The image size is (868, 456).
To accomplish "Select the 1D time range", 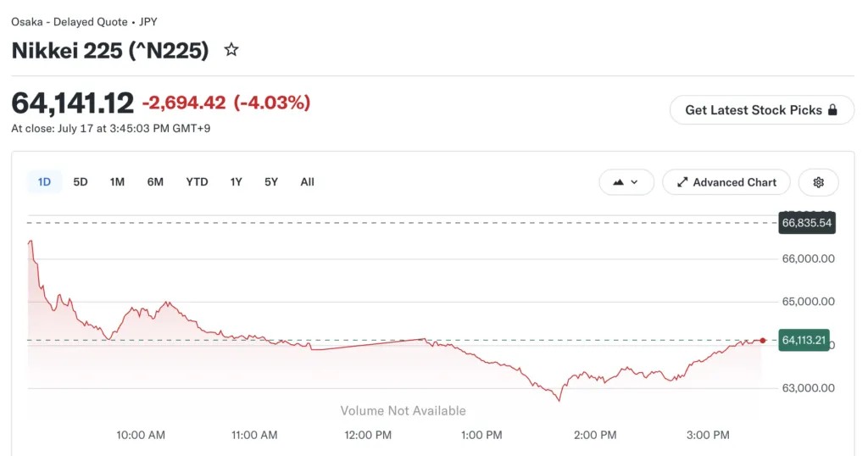I will pyautogui.click(x=44, y=182).
